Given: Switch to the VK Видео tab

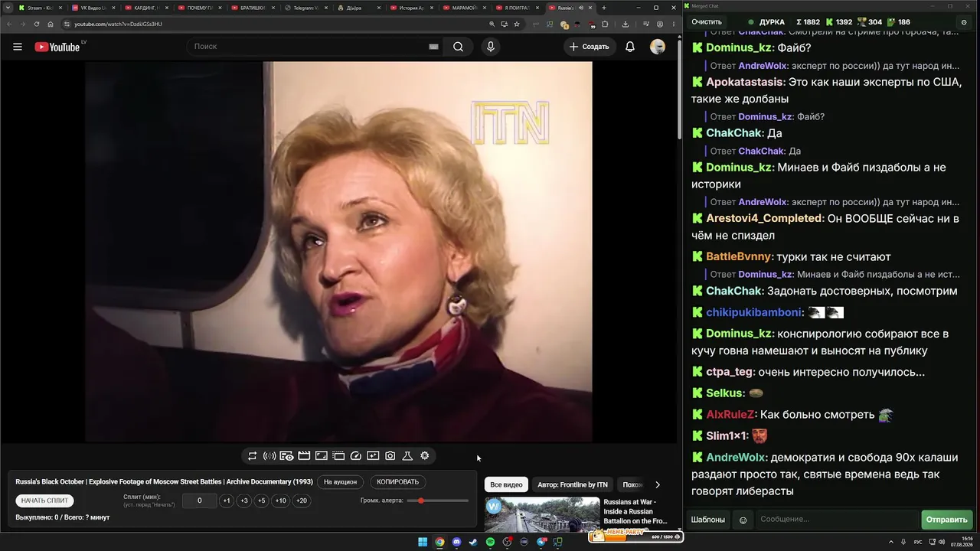Looking at the screenshot, I should click(x=92, y=8).
